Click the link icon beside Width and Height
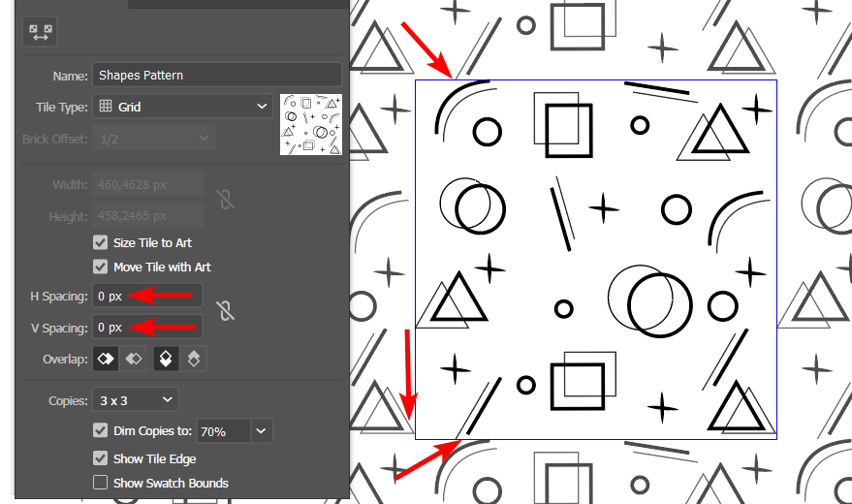This screenshot has height=504, width=852. (x=226, y=200)
